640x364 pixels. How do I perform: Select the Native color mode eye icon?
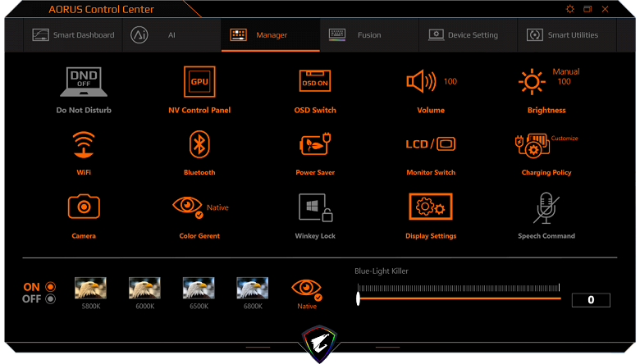point(307,289)
